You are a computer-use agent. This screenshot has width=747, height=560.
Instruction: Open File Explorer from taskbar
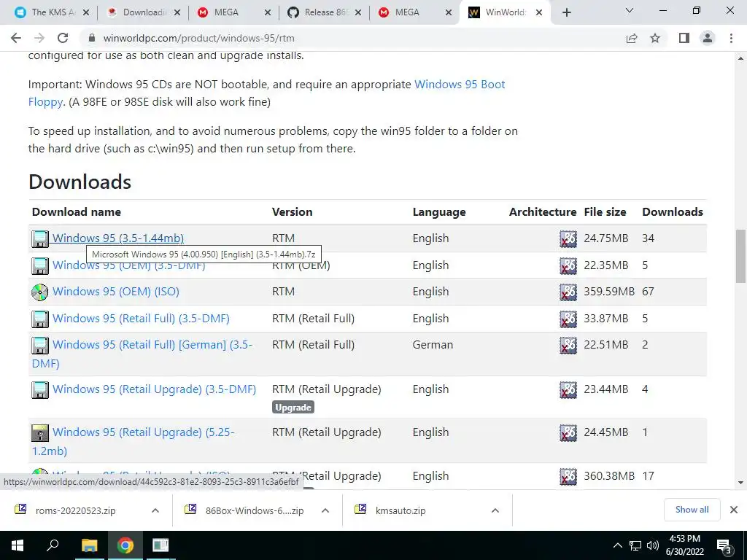pyautogui.click(x=89, y=545)
